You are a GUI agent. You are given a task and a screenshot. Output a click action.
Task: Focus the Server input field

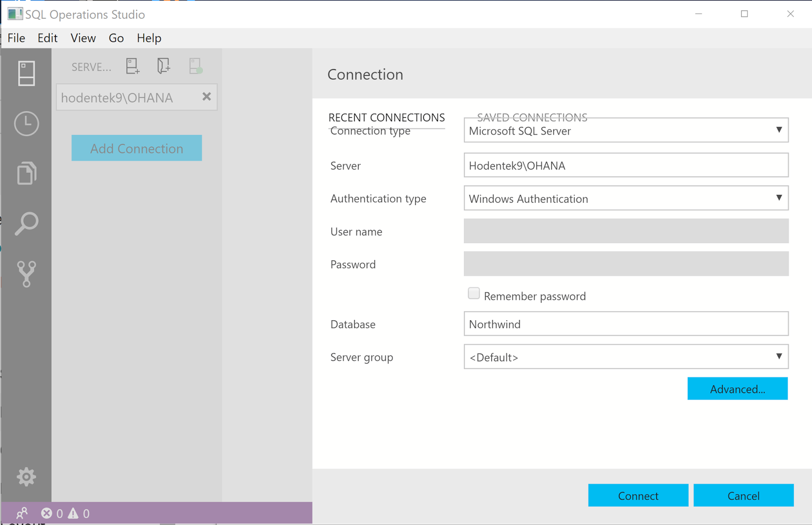tap(626, 165)
